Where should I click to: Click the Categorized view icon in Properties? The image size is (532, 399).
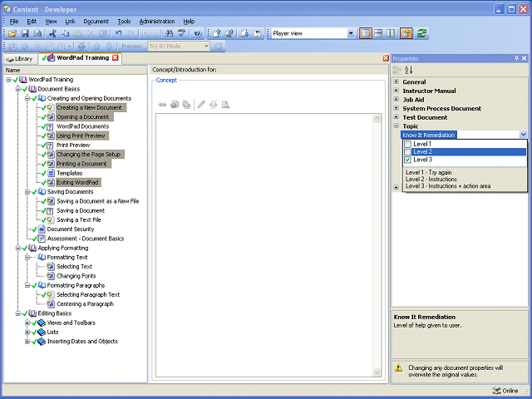397,70
